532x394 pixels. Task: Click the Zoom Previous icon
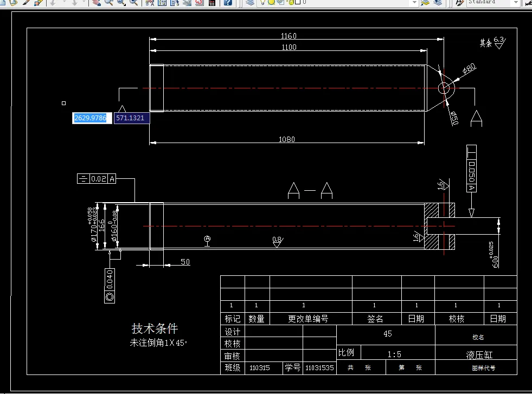(x=134, y=2)
